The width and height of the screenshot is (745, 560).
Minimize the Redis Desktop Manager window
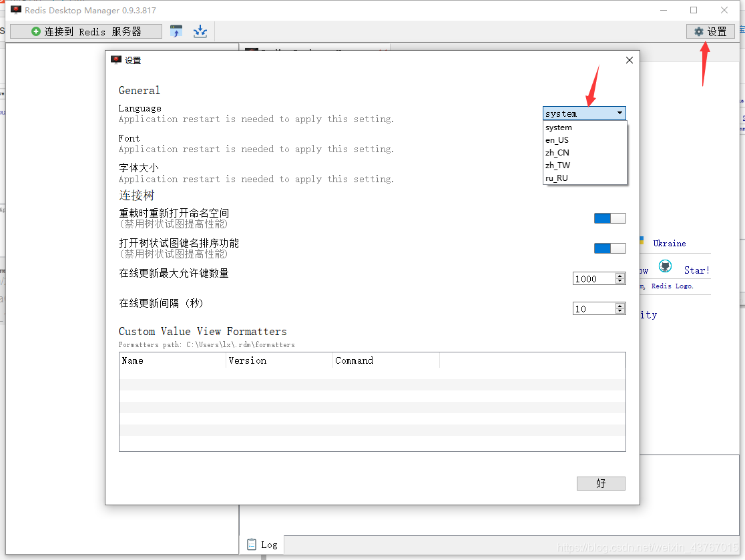coord(664,10)
